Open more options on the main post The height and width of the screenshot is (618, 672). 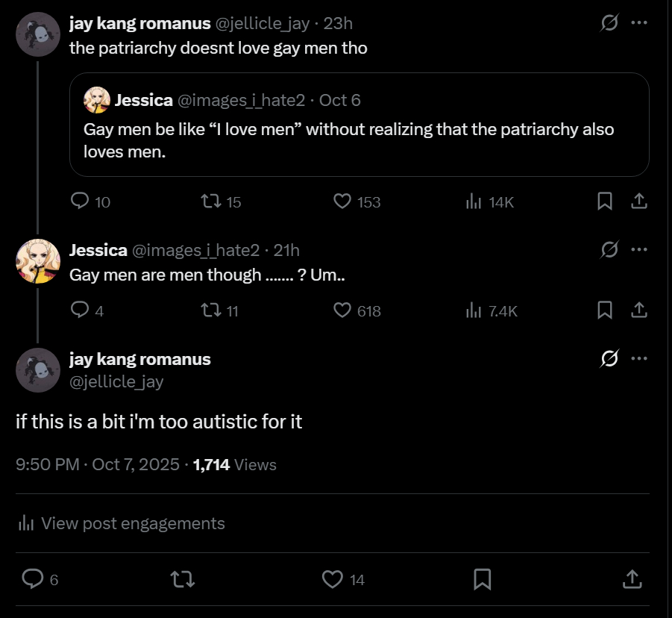(x=638, y=358)
